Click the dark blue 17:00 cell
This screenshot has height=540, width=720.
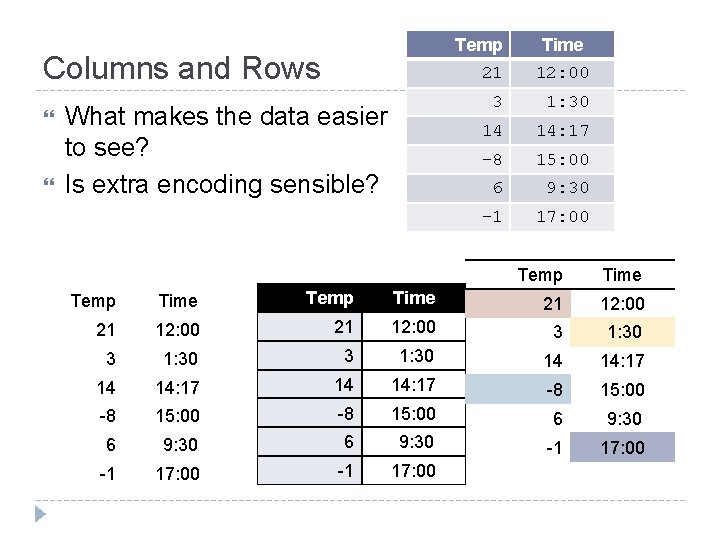(x=623, y=447)
